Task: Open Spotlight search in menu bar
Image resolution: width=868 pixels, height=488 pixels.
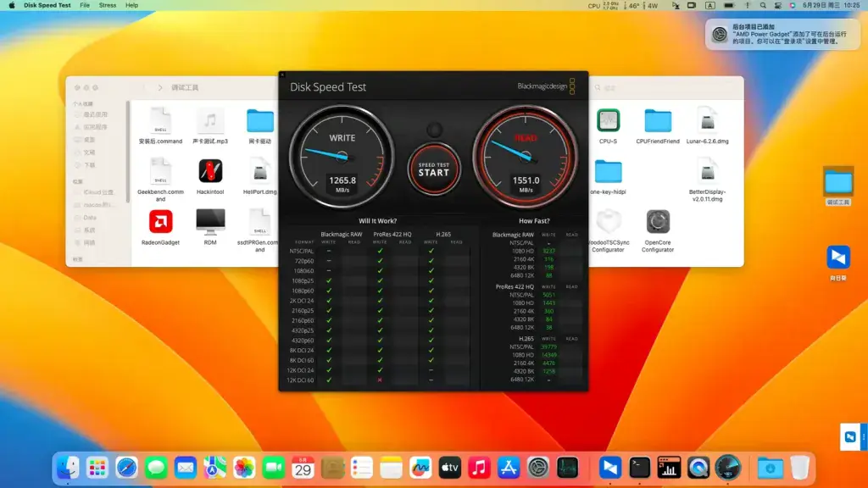Action: [x=763, y=5]
